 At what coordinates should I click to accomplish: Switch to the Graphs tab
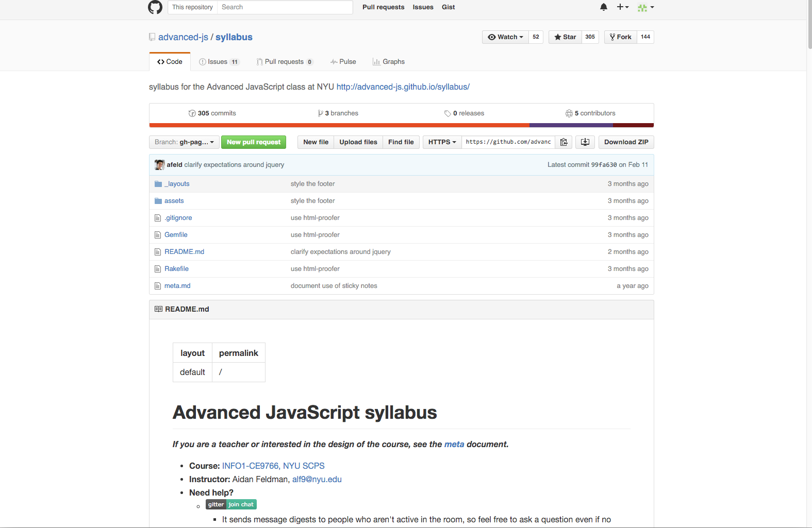click(389, 62)
